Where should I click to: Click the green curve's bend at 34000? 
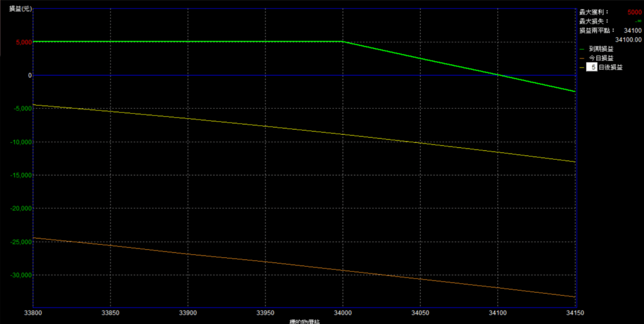click(x=343, y=42)
